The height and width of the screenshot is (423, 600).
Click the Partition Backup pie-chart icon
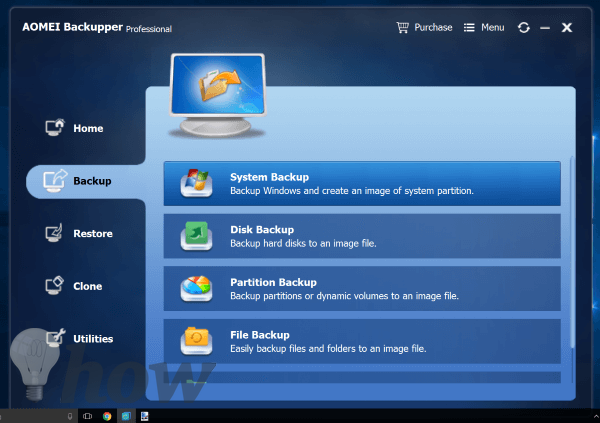(x=197, y=288)
